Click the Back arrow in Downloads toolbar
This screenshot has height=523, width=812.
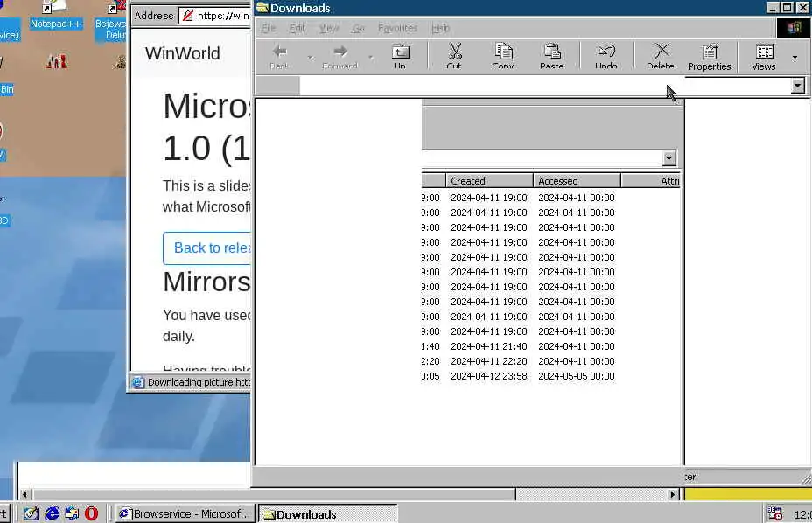(x=279, y=55)
